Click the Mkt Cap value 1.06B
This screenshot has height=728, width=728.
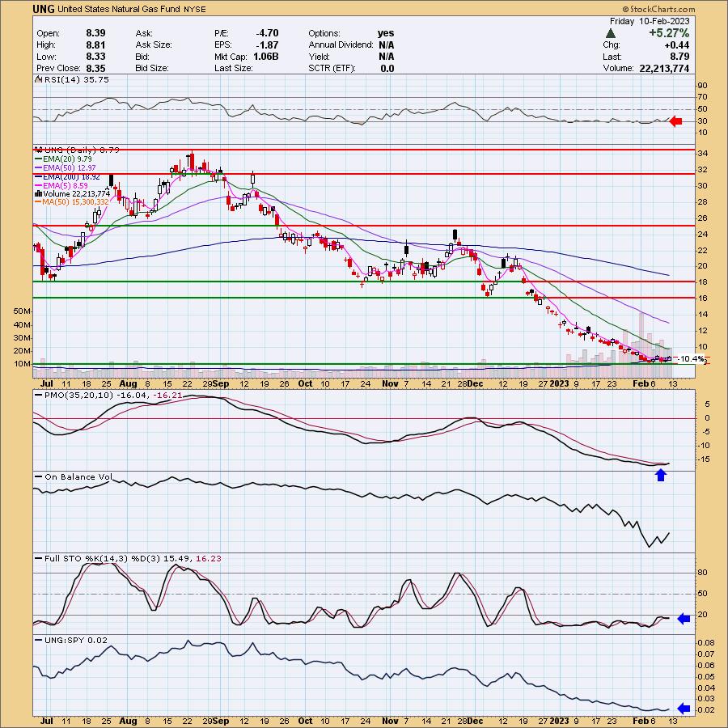click(x=266, y=57)
